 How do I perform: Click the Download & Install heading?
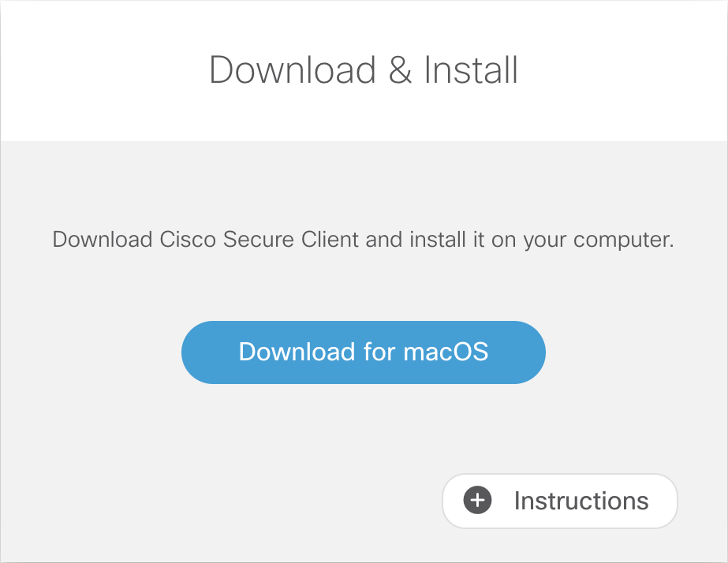click(363, 69)
